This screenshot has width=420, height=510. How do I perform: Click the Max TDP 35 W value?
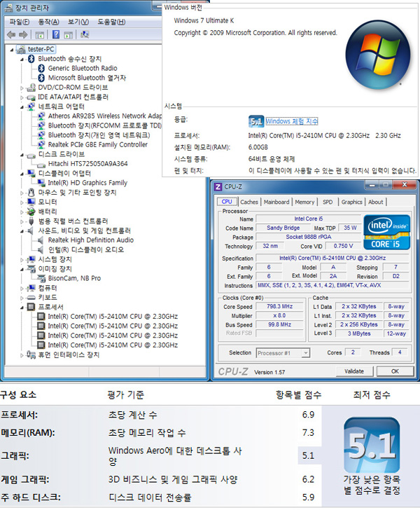click(x=350, y=228)
